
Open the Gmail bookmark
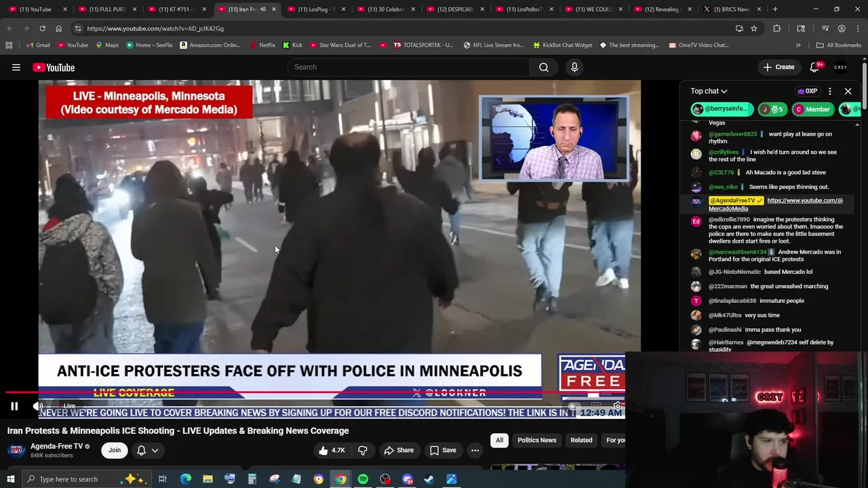(37, 45)
